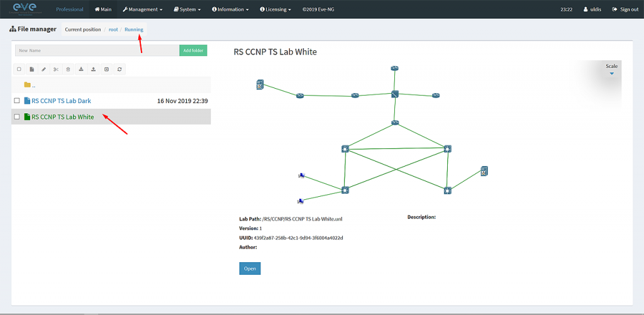Click the Running breadcrumb link

click(134, 30)
